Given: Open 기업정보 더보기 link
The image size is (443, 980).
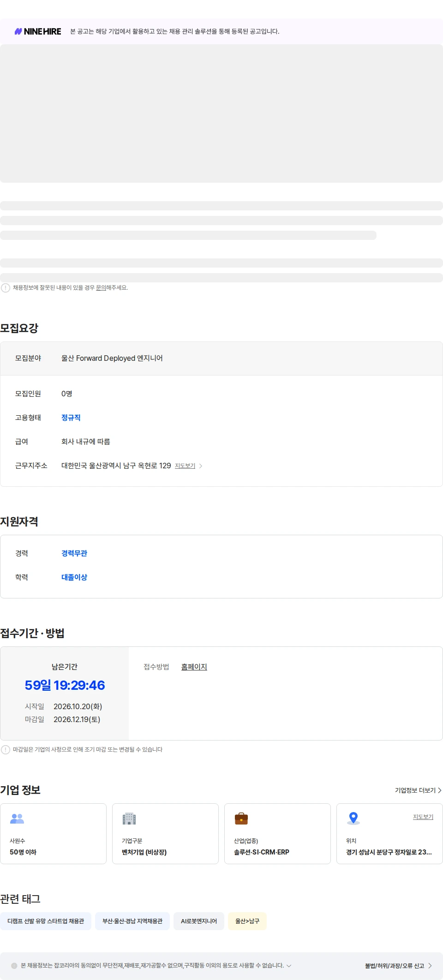Looking at the screenshot, I should click(418, 790).
